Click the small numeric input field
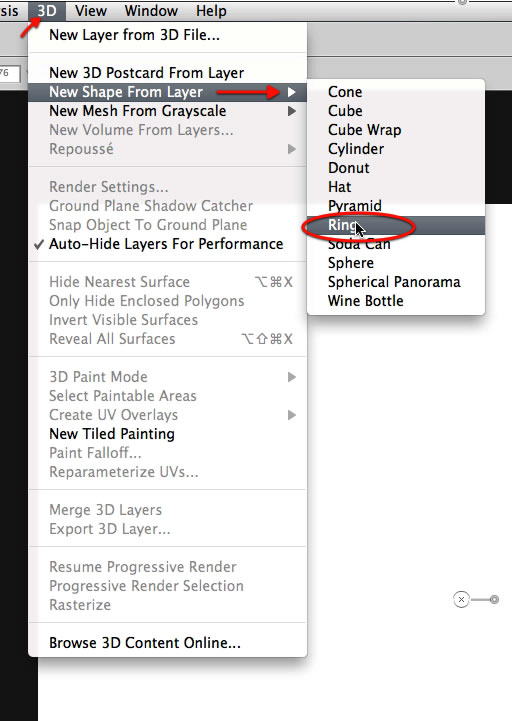The height and width of the screenshot is (721, 512). pyautogui.click(x=9, y=74)
